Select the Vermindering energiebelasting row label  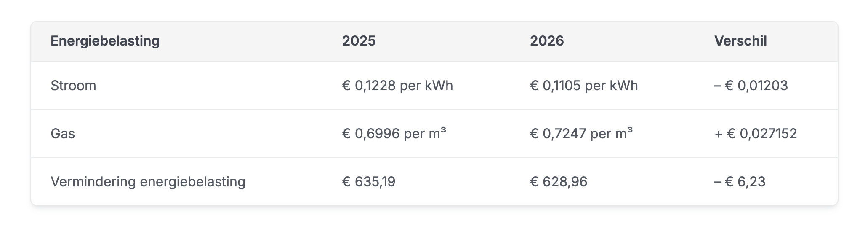coord(148,182)
